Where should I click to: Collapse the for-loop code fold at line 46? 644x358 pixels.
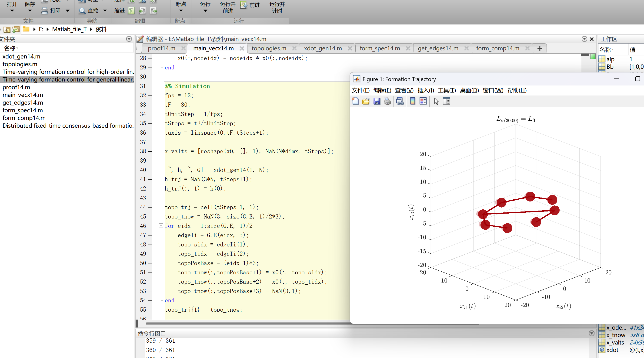[x=161, y=226]
